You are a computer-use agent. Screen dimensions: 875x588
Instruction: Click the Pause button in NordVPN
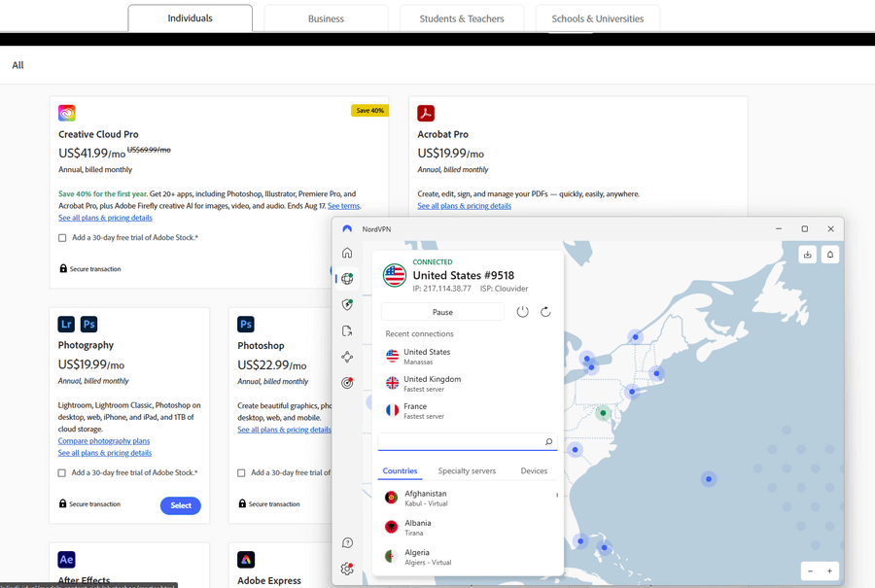coord(442,312)
